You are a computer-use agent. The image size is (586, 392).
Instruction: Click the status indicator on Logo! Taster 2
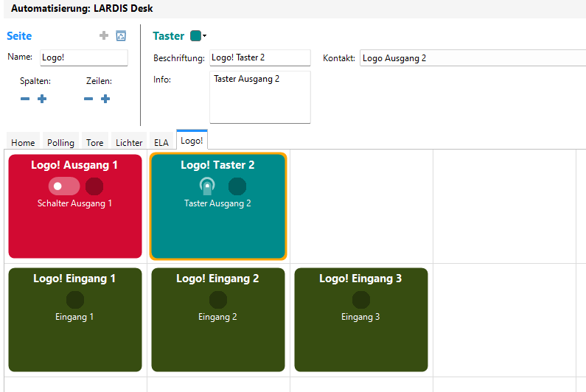237,186
